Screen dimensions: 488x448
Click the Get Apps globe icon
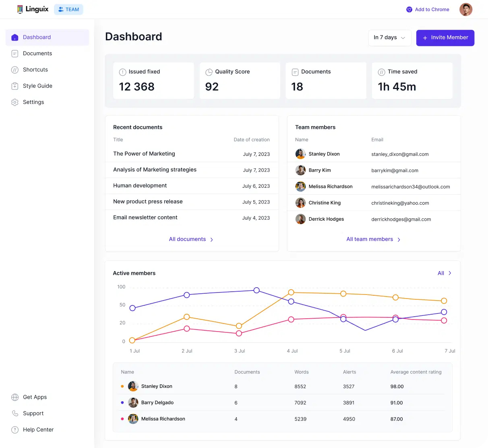15,397
